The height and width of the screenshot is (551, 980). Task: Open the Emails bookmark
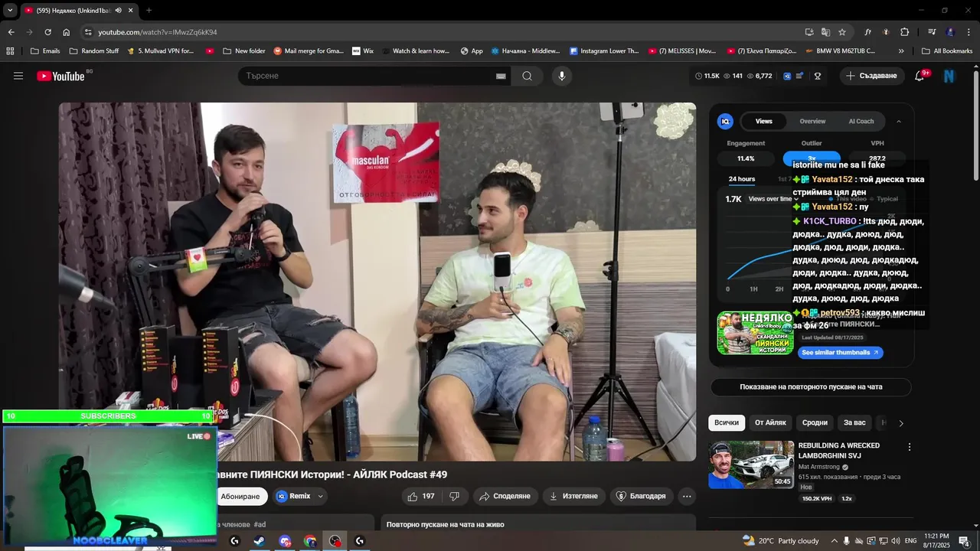tap(44, 51)
